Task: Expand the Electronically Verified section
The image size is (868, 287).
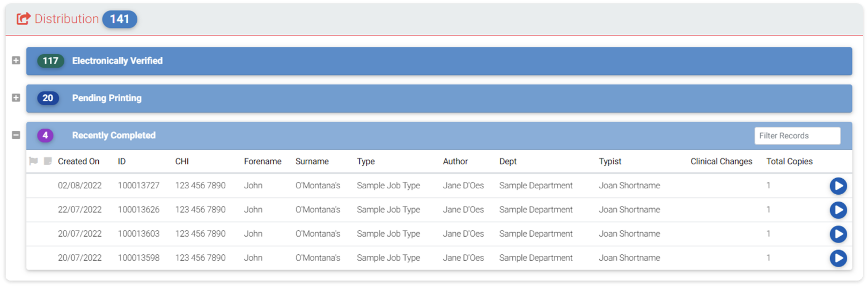Action: 16,61
